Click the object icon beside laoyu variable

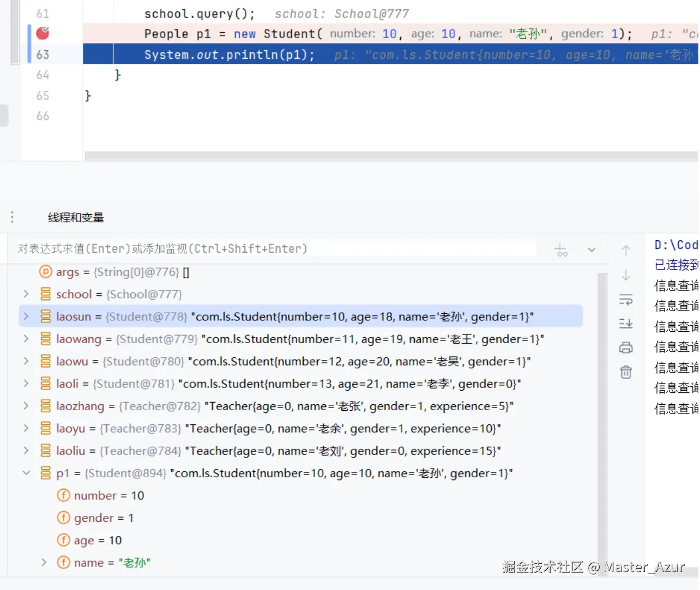point(46,428)
